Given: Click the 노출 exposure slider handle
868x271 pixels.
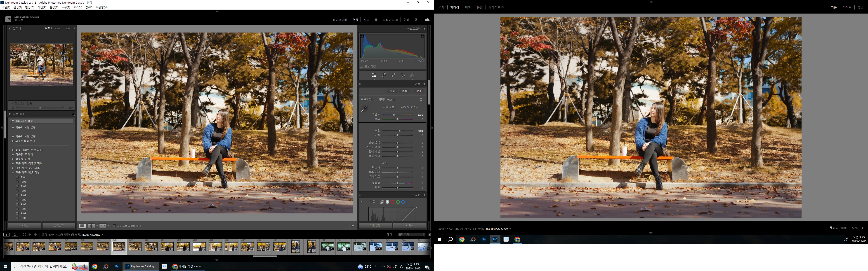Looking at the screenshot, I should 400,131.
